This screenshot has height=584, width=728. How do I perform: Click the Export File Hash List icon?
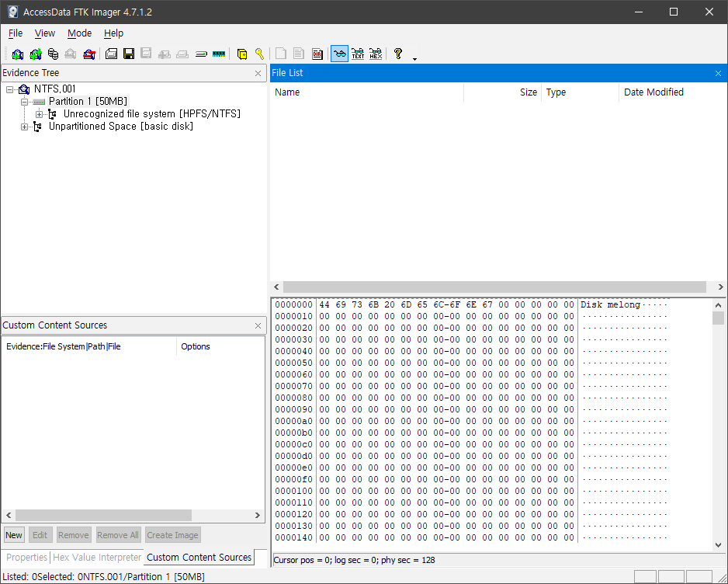pyautogui.click(x=299, y=54)
